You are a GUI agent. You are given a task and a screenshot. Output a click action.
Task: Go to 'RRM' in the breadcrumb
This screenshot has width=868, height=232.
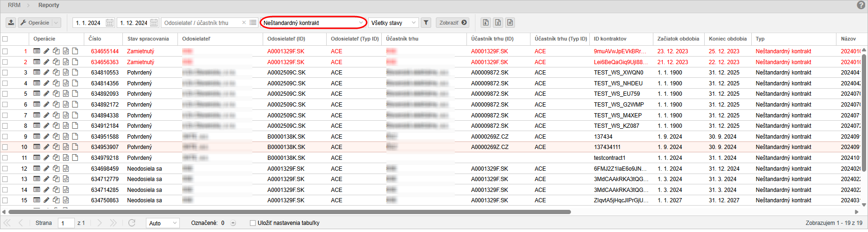(x=14, y=5)
